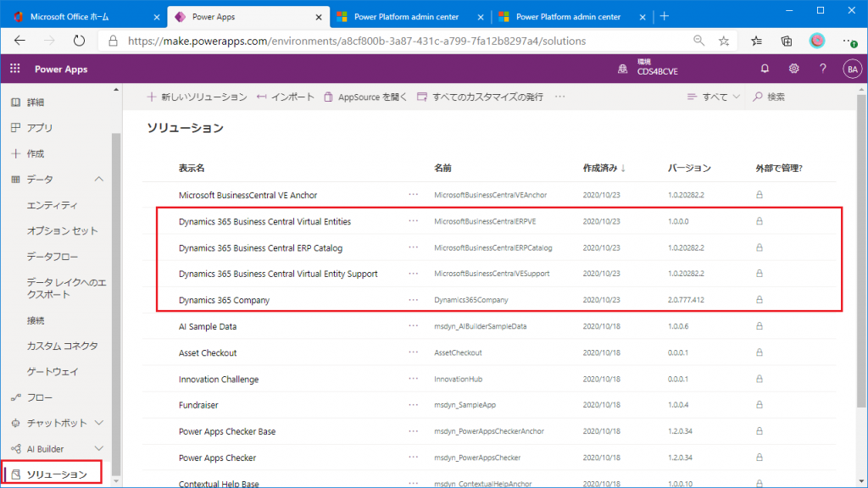Open フロー in left navigation

click(39, 397)
